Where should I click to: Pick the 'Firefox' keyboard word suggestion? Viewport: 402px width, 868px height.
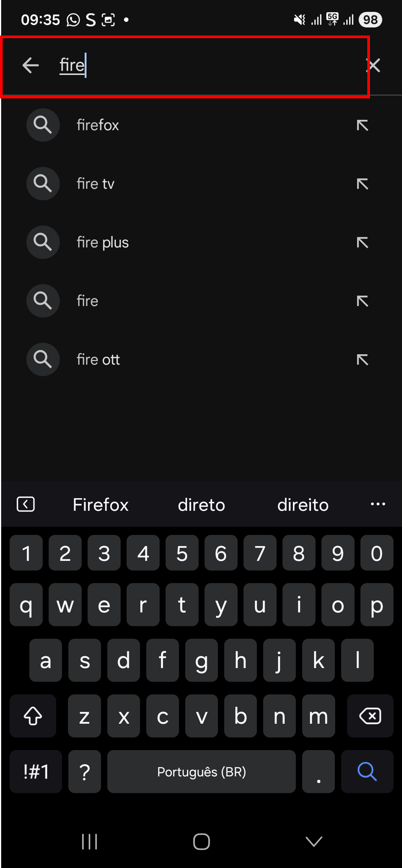coord(100,505)
